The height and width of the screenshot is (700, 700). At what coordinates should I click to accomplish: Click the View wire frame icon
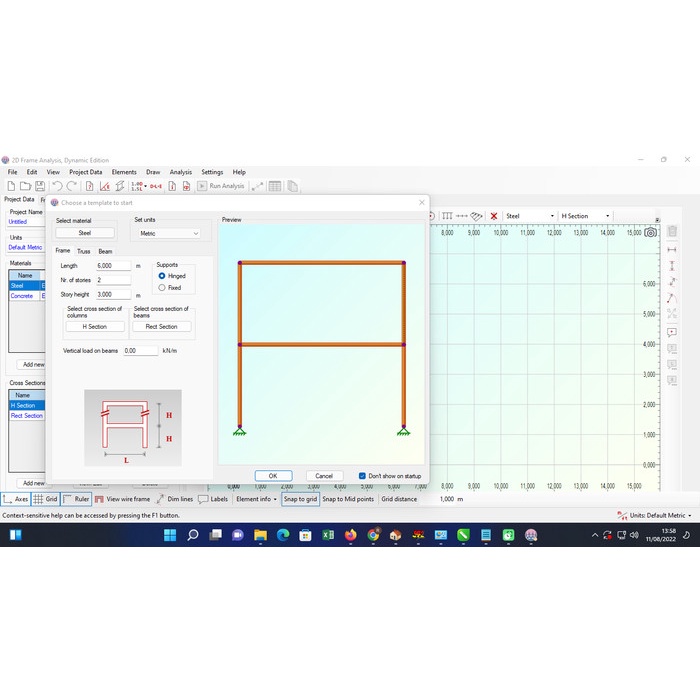click(x=99, y=499)
